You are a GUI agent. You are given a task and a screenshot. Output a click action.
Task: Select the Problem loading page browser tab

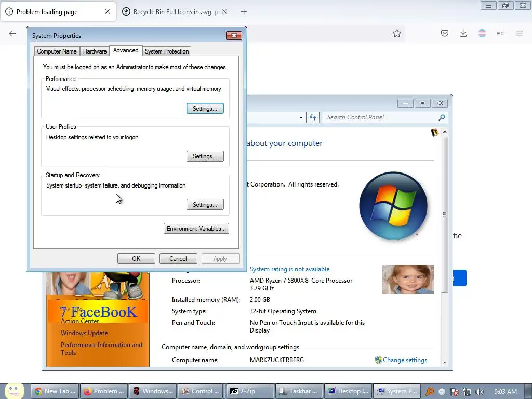pos(58,12)
